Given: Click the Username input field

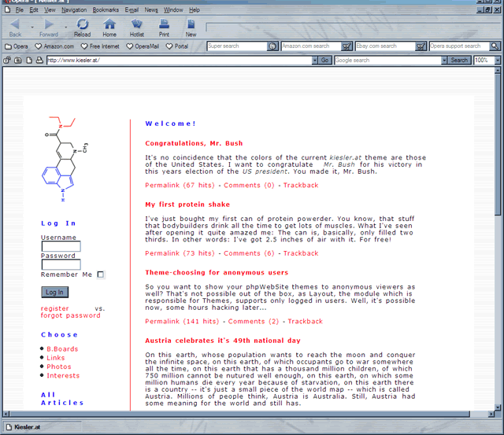Looking at the screenshot, I should click(x=61, y=247).
